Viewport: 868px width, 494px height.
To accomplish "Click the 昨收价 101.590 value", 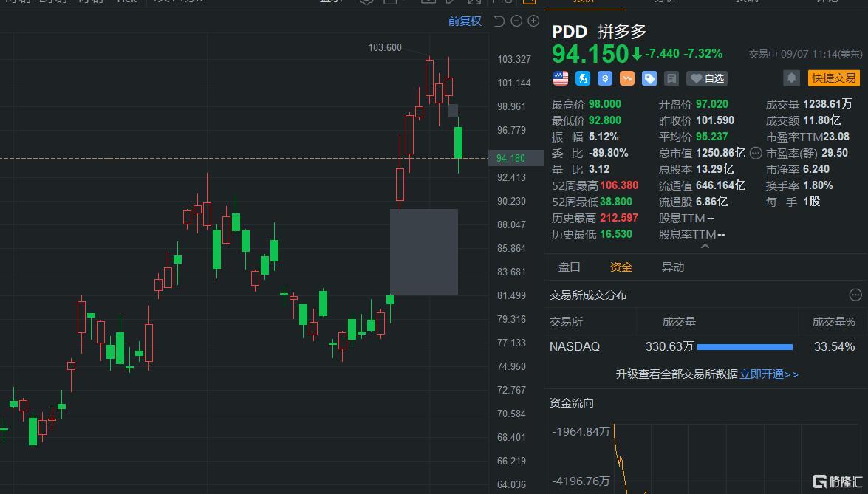I will [x=715, y=120].
